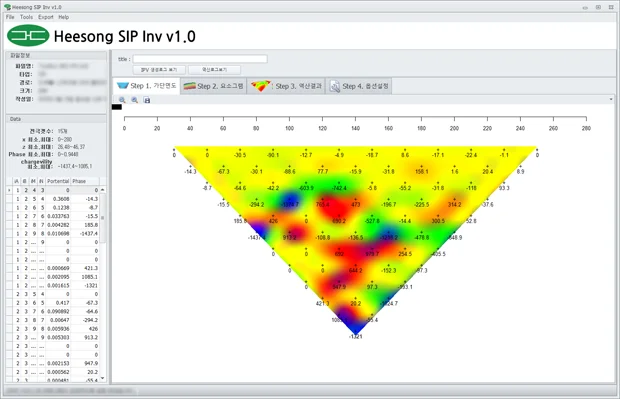Click the Step 3 inversion result icon
The width and height of the screenshot is (620, 399).
coord(261,86)
